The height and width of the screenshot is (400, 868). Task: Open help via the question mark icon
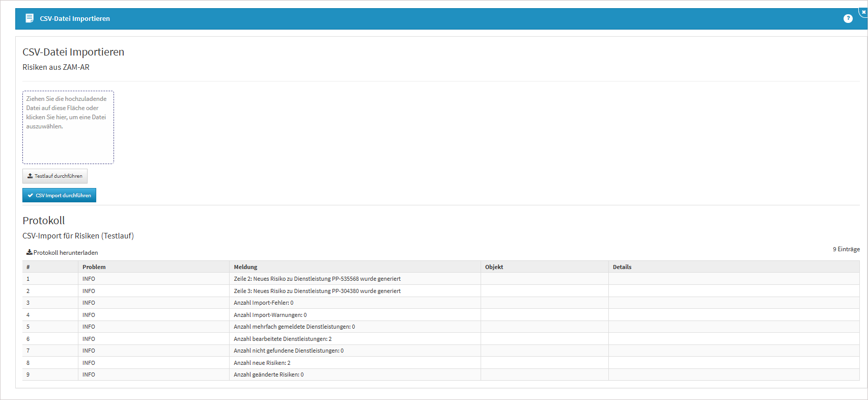(848, 18)
